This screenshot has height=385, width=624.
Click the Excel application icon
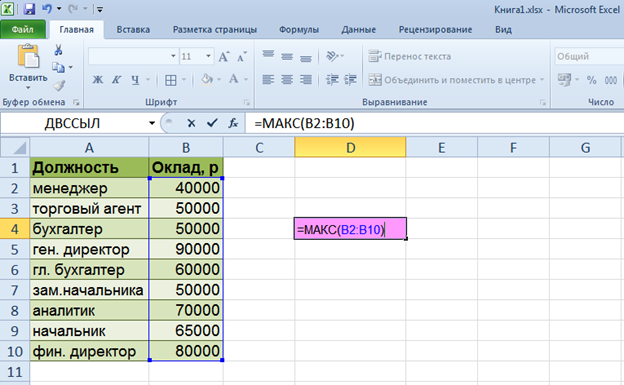click(x=8, y=9)
